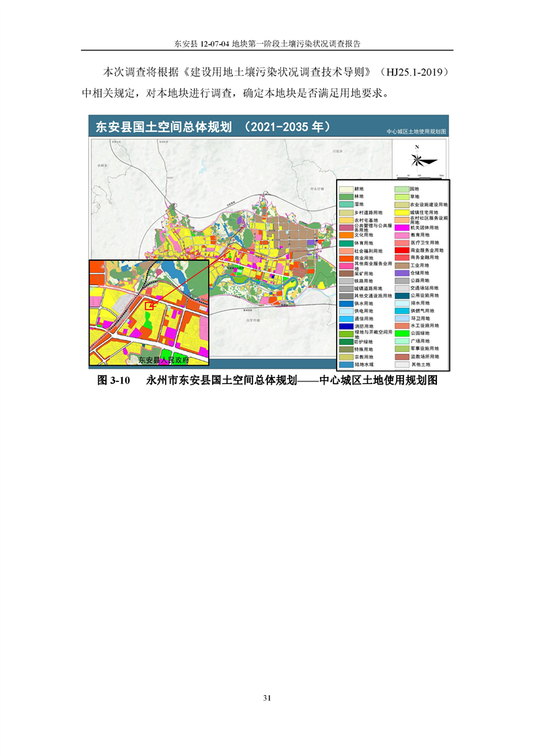
Task: Click the page header report title
Action: pos(267,43)
